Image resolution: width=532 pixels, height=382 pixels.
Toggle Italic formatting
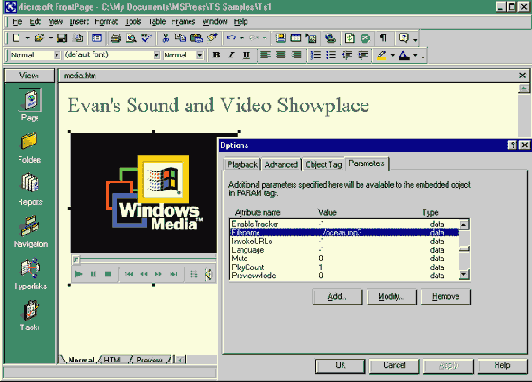click(x=232, y=55)
